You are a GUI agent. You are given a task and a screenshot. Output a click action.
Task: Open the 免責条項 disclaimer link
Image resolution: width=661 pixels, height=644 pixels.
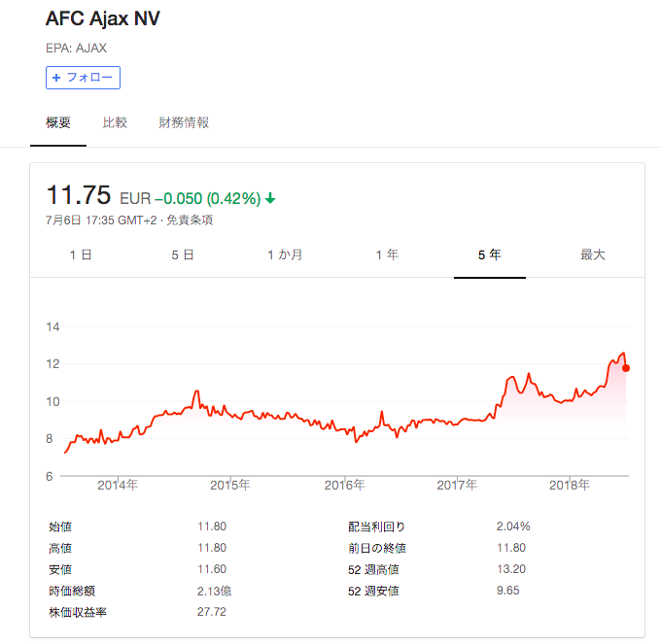coord(190,220)
